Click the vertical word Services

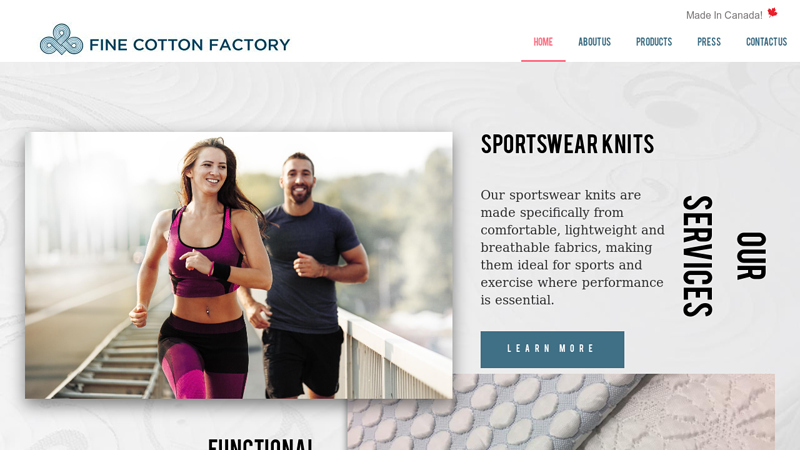click(697, 256)
